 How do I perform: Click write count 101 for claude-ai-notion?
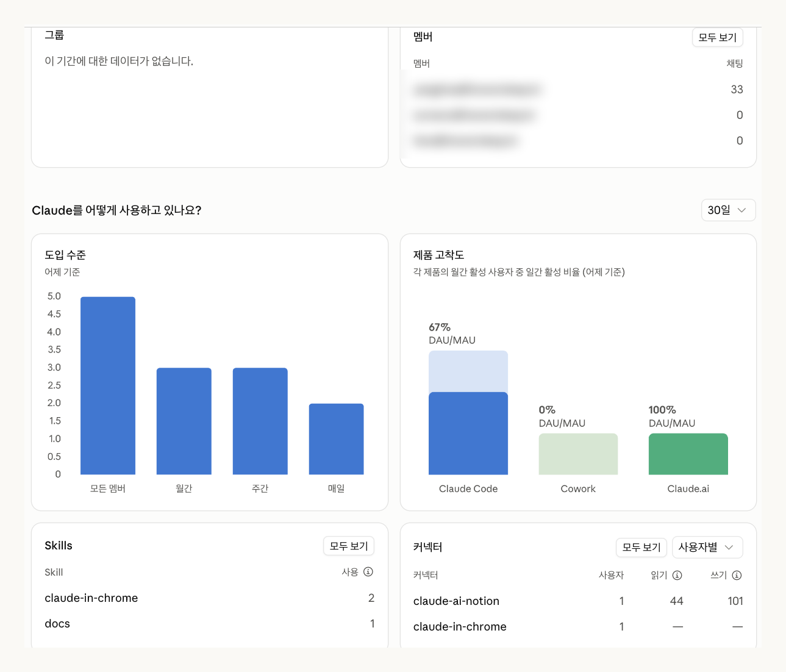[735, 601]
